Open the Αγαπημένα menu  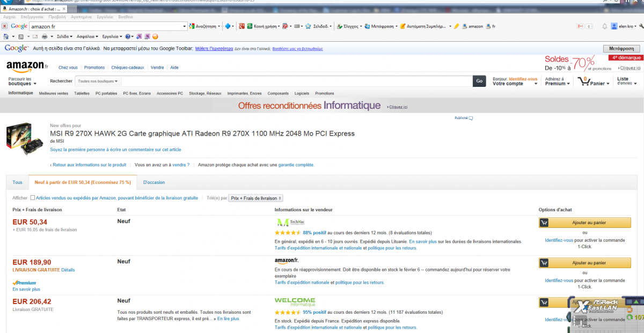click(x=81, y=17)
